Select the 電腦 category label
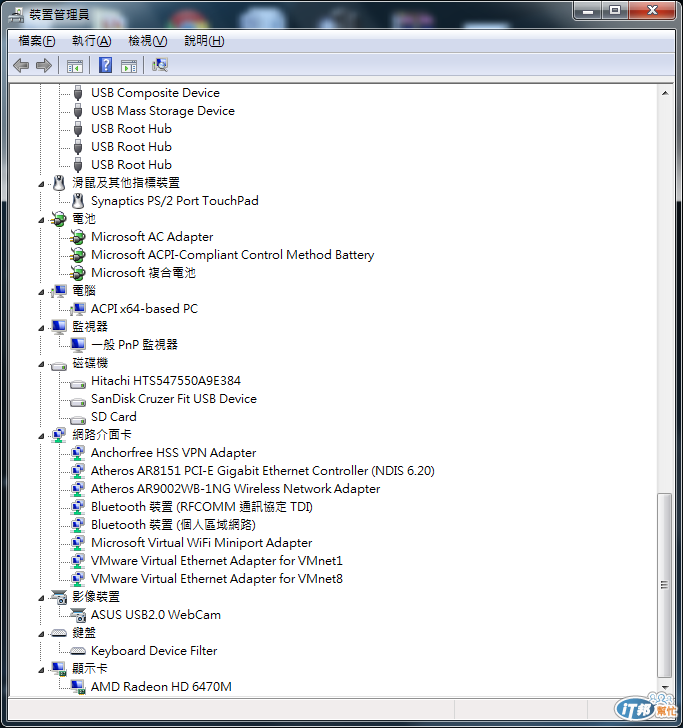 [x=84, y=291]
